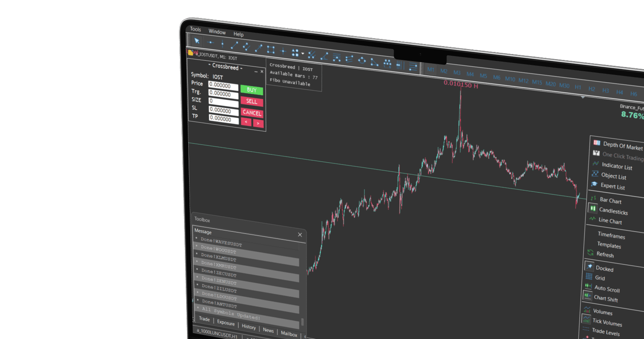Click the Refresh icon in context menu
644x339 pixels.
pos(591,253)
